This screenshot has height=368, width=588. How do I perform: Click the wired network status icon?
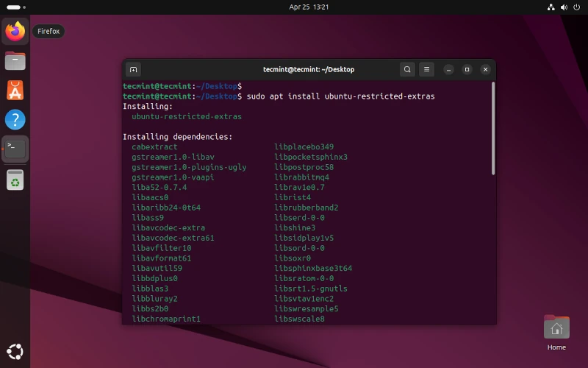point(551,7)
